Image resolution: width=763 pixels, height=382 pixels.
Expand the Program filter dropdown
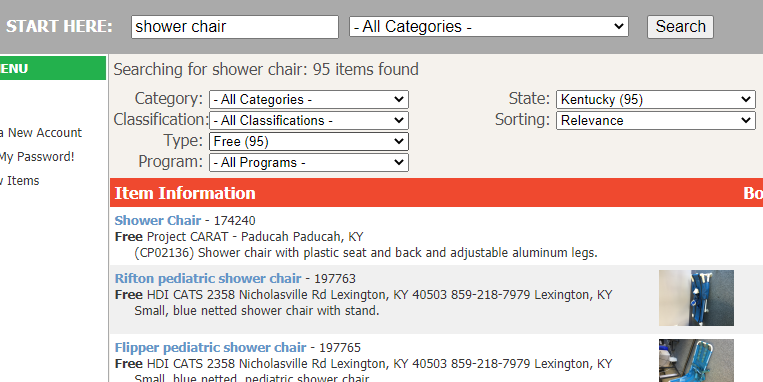pyautogui.click(x=309, y=163)
